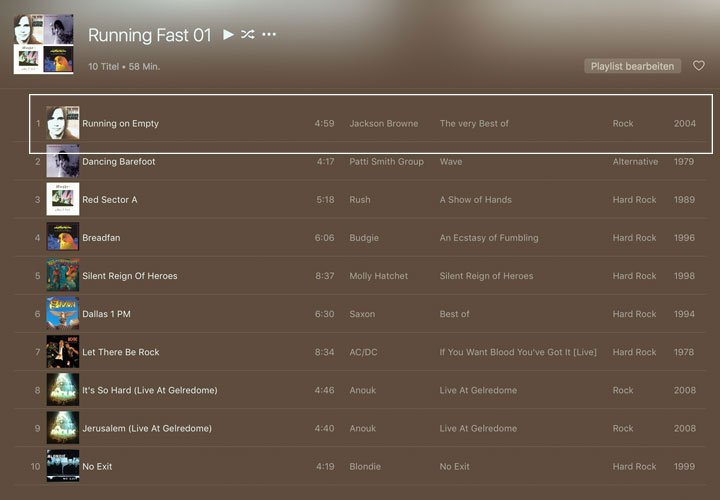This screenshot has height=500, width=720.
Task: Select the song title Red Sector A
Action: pyautogui.click(x=110, y=200)
